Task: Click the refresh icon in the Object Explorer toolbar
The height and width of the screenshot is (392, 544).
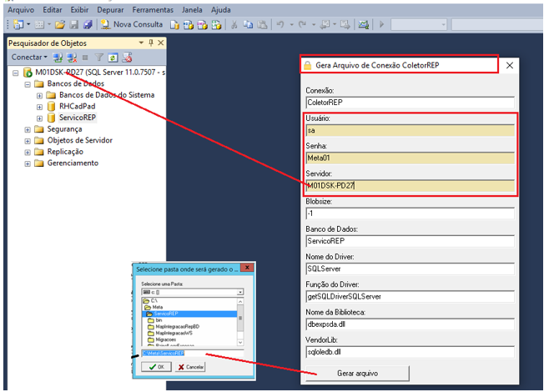Action: [113, 58]
